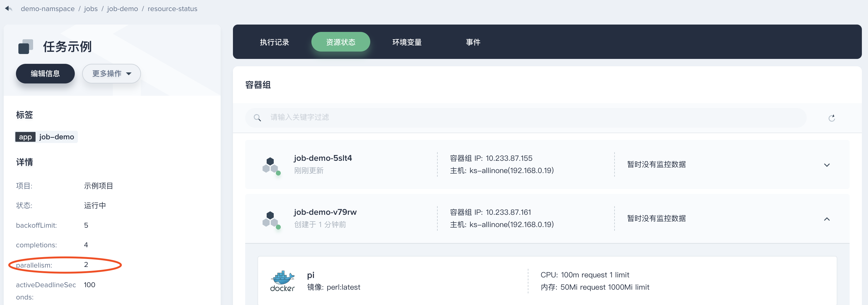Open container pi

pyautogui.click(x=311, y=275)
